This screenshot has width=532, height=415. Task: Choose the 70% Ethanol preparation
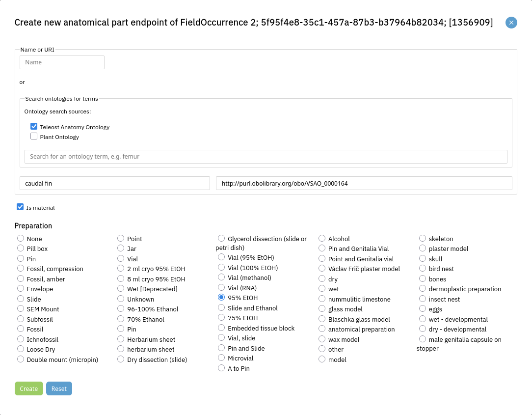(121, 319)
